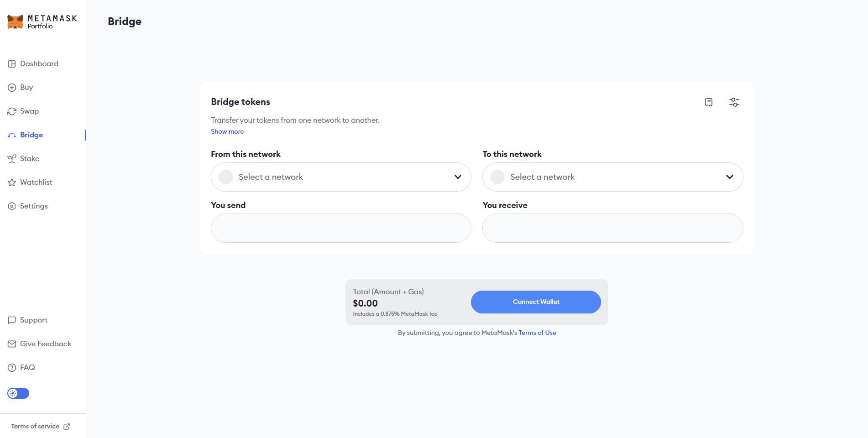Navigate to Swap section
The width and height of the screenshot is (868, 438).
[29, 111]
